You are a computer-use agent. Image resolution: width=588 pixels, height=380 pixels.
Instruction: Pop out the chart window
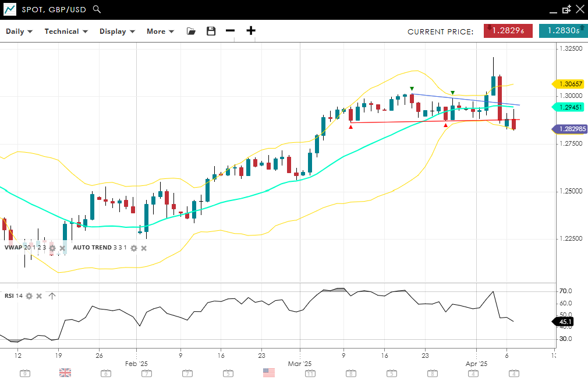click(566, 9)
